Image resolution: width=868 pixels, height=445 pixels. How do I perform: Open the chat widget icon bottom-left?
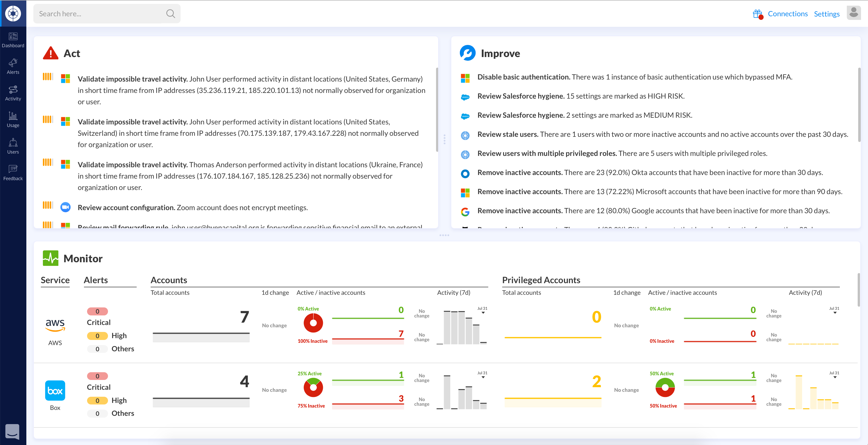click(12, 431)
